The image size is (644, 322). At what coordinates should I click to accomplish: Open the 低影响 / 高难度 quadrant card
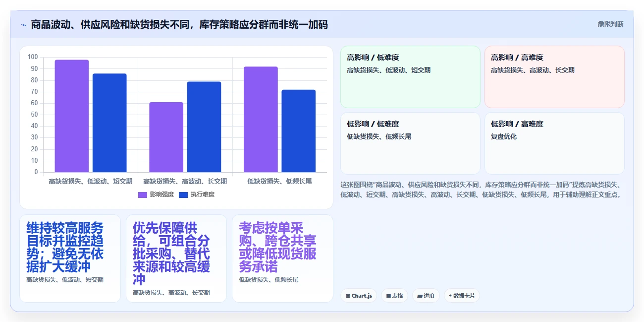[x=554, y=143]
